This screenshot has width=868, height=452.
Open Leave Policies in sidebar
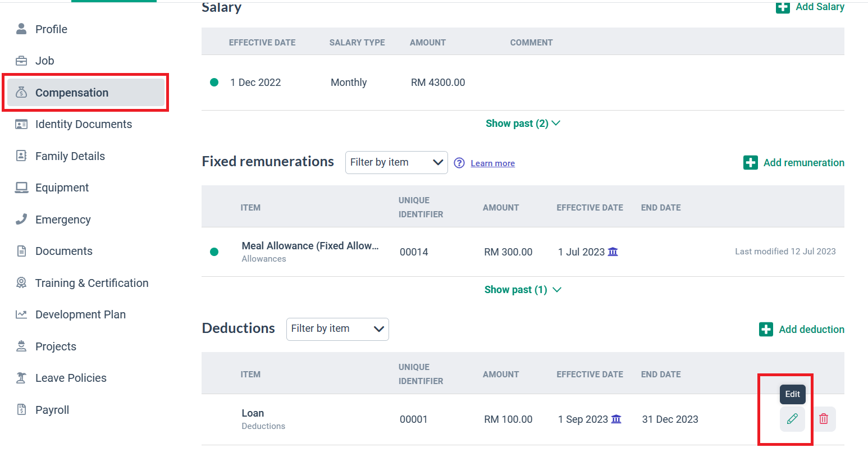click(x=71, y=378)
